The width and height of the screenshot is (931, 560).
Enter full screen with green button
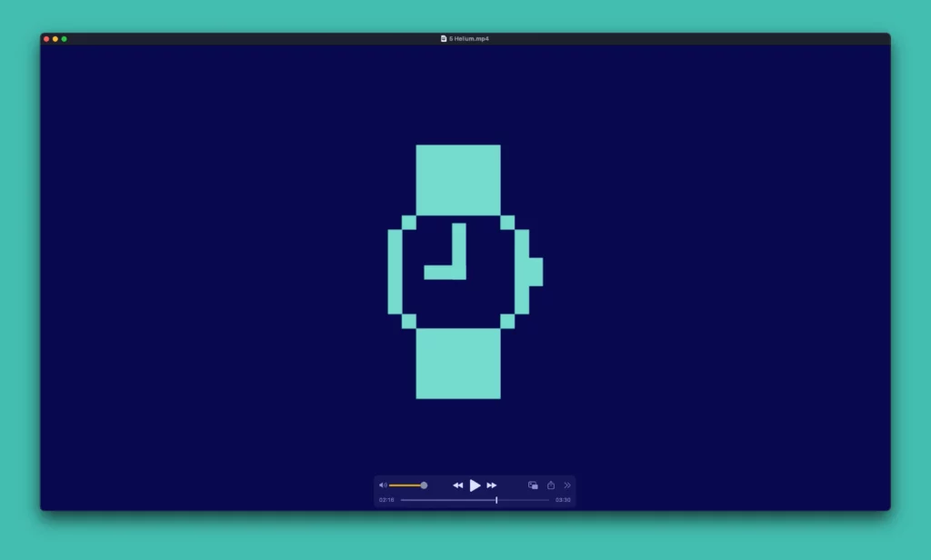65,39
